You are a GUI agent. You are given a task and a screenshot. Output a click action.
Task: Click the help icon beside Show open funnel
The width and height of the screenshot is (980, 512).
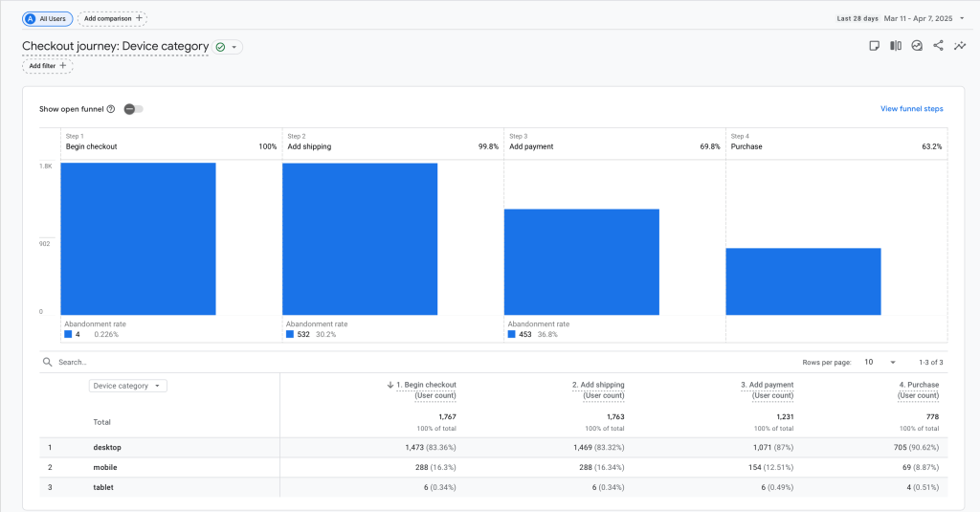[x=111, y=109]
